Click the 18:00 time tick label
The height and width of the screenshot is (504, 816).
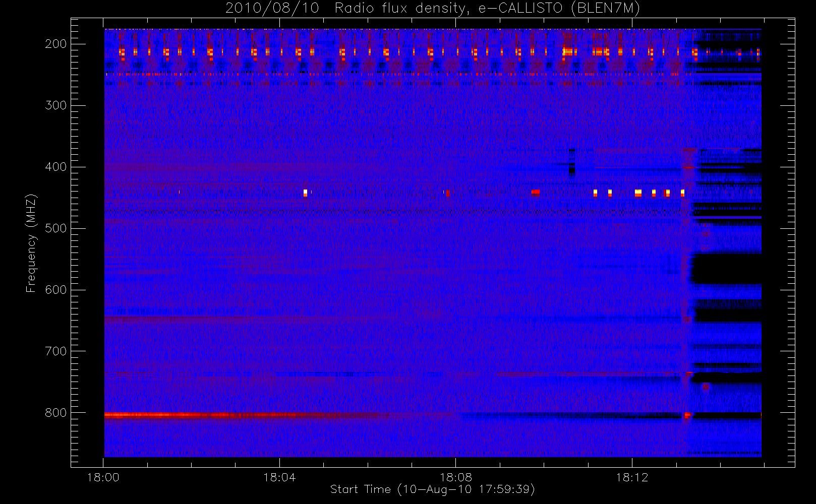pyautogui.click(x=103, y=477)
